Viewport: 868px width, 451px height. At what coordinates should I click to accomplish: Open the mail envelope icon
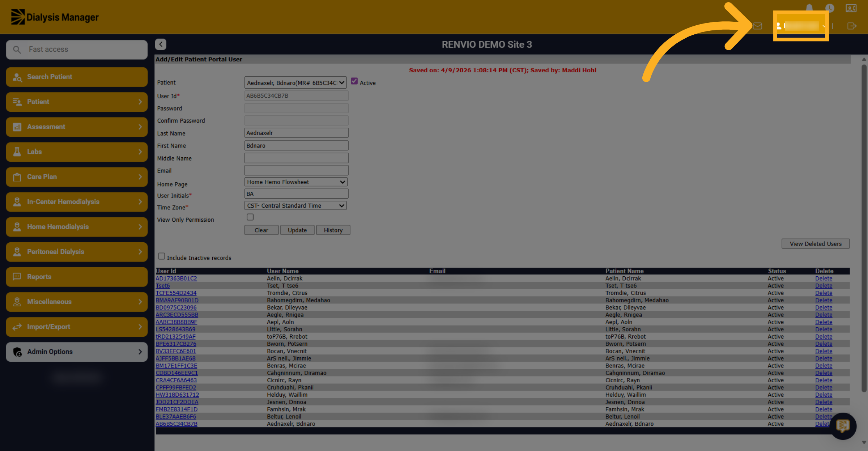(757, 26)
